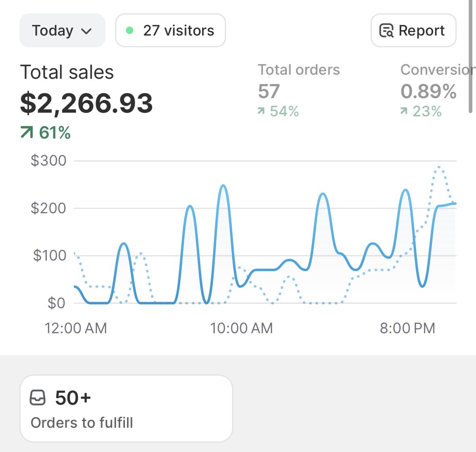
Task: Click the 27 visitors live button
Action: coord(170,30)
